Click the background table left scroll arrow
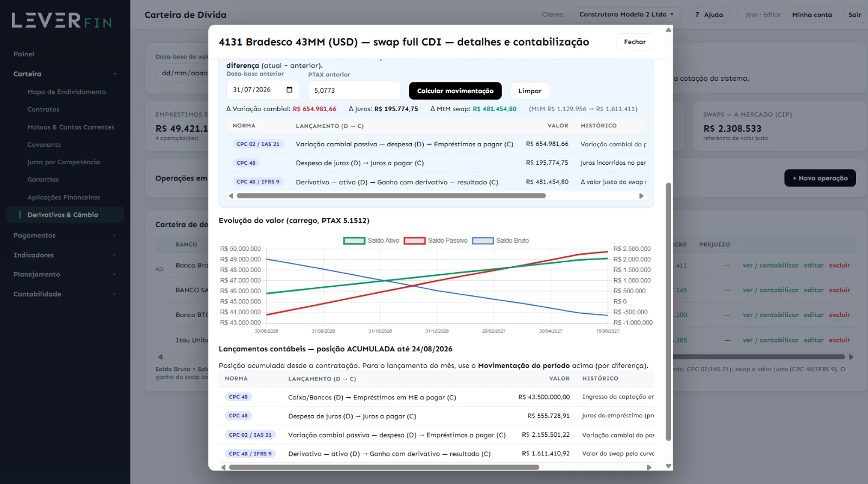868x484 pixels. [x=160, y=357]
